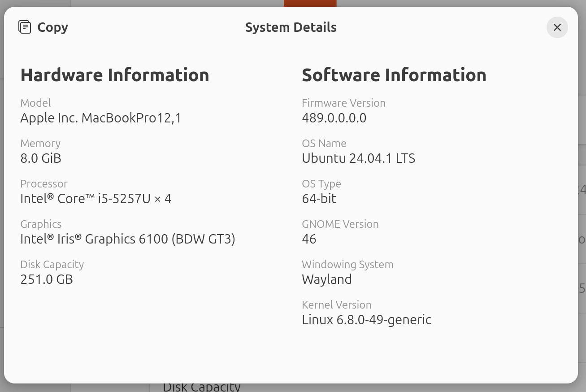
Task: Select the Ubuntu 24.04.1 LTS value
Action: point(359,158)
